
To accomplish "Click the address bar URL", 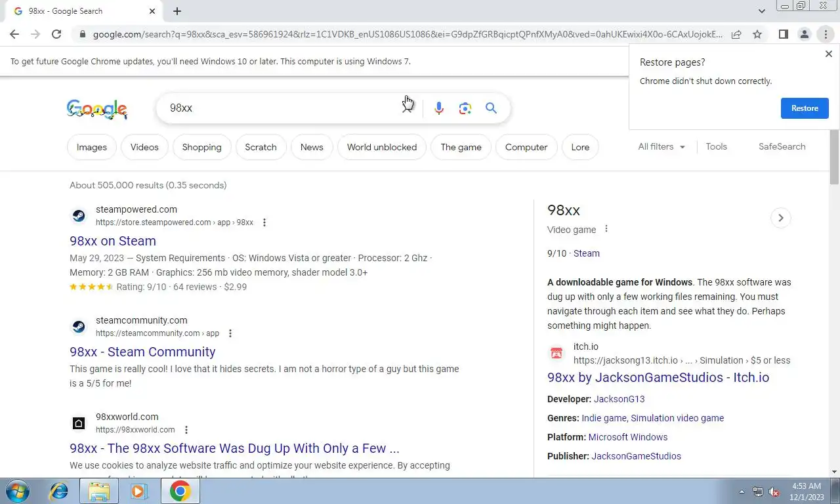I will click(407, 34).
